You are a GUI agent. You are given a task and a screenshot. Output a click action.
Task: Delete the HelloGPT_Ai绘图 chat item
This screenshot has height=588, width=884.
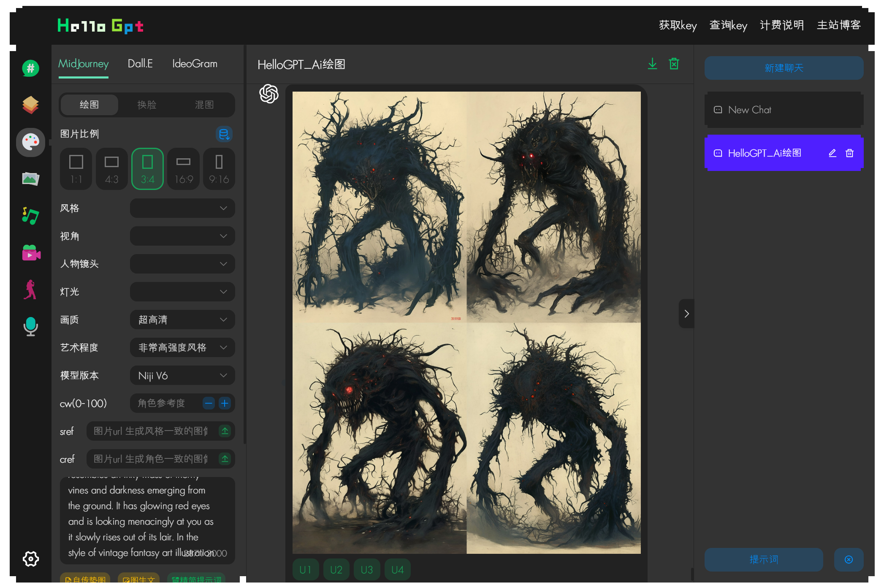coord(850,153)
